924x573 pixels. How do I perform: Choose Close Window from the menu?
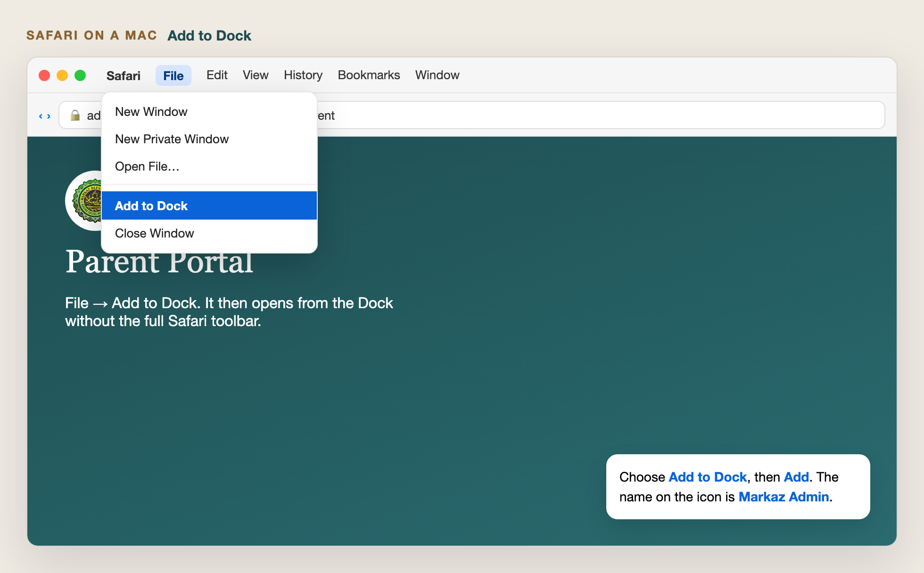[209, 233]
